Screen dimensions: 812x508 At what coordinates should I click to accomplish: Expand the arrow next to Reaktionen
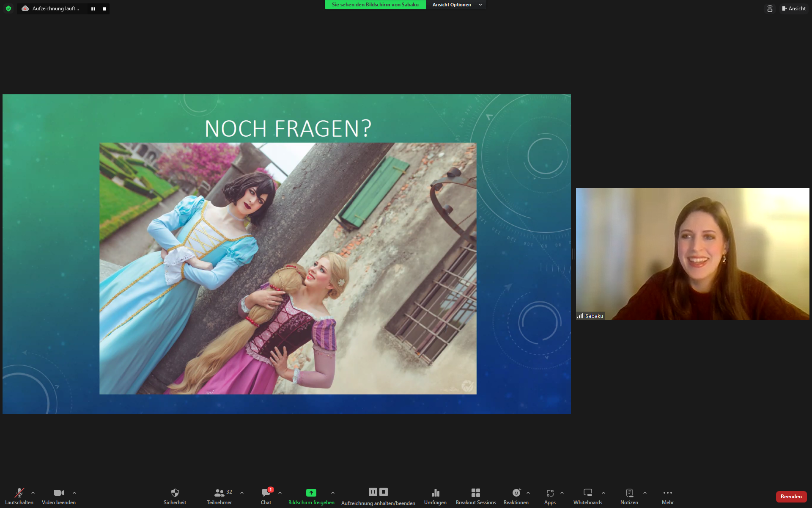click(528, 493)
